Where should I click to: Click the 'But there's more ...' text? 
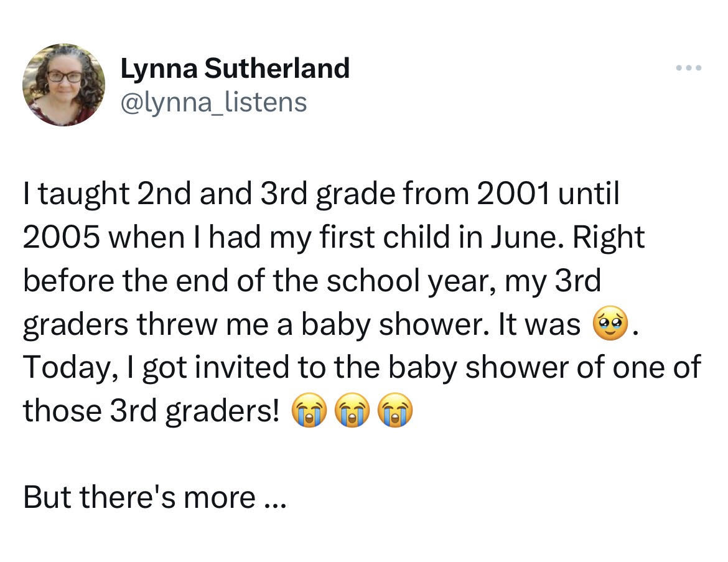point(154,497)
